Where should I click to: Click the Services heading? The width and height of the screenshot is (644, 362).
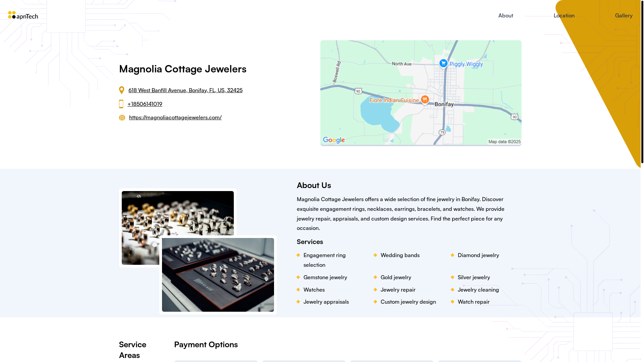coord(310,242)
